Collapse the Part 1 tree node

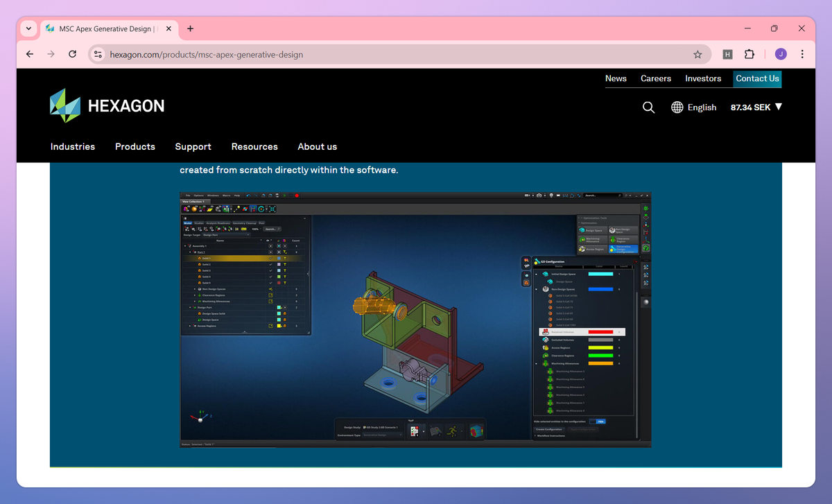point(190,252)
